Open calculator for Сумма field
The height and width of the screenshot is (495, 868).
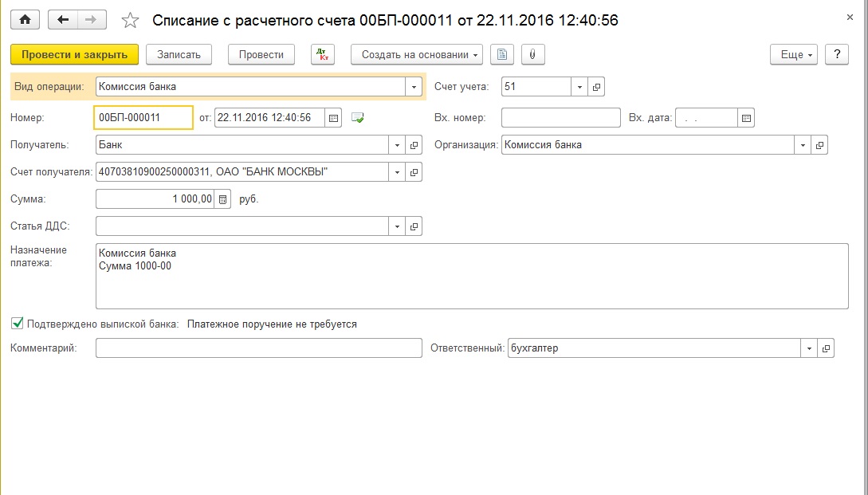[223, 199]
